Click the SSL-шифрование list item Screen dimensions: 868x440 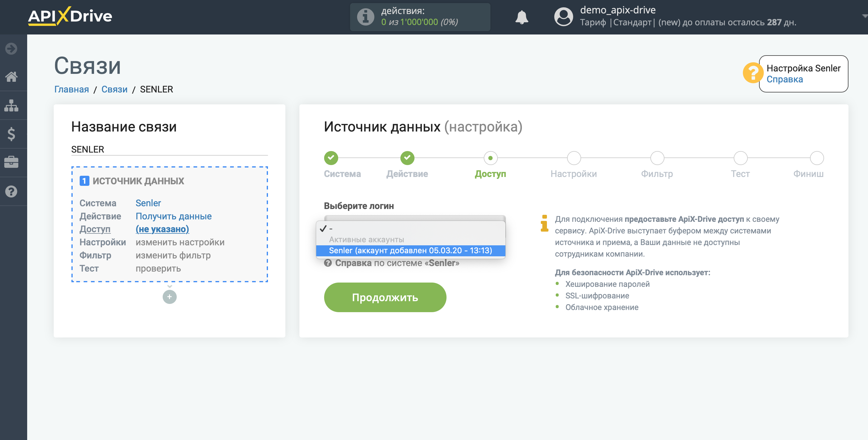click(597, 295)
